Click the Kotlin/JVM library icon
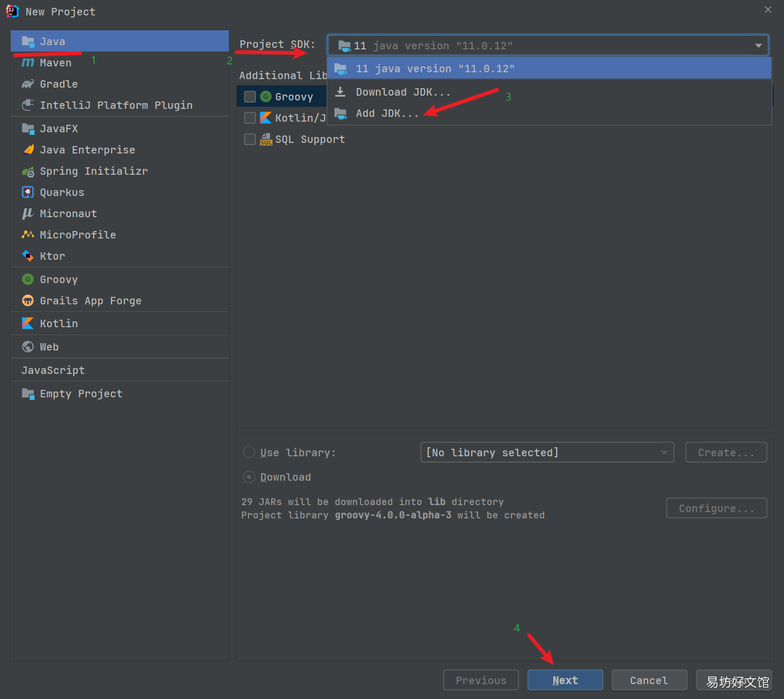This screenshot has height=699, width=784. (266, 118)
